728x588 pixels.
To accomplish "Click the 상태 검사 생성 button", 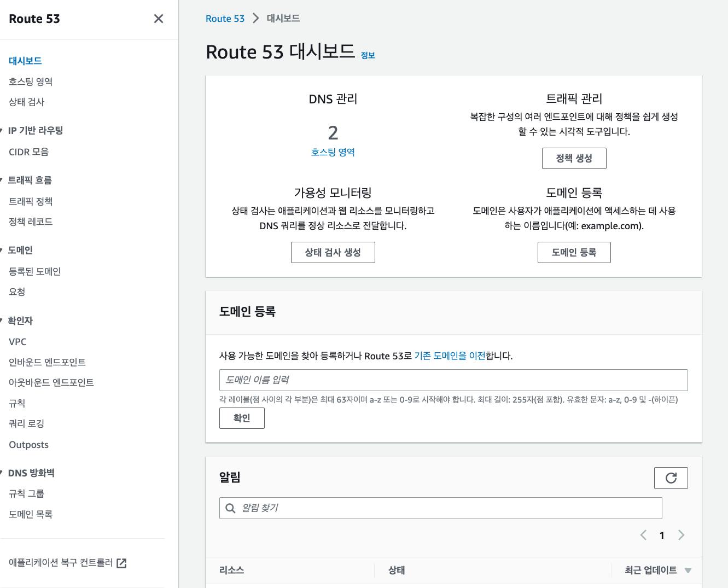I will pos(333,252).
